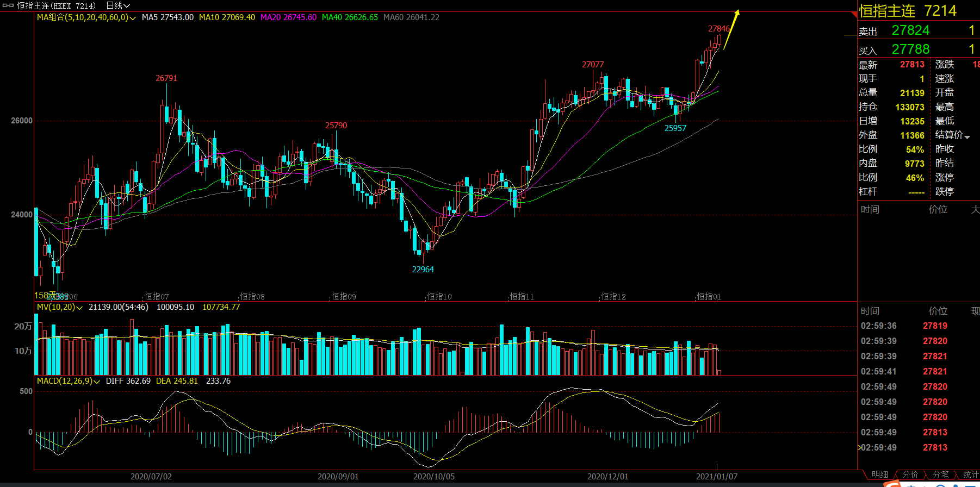The height and width of the screenshot is (487, 980).
Task: Click the 27077 high price label
Action: click(x=593, y=65)
